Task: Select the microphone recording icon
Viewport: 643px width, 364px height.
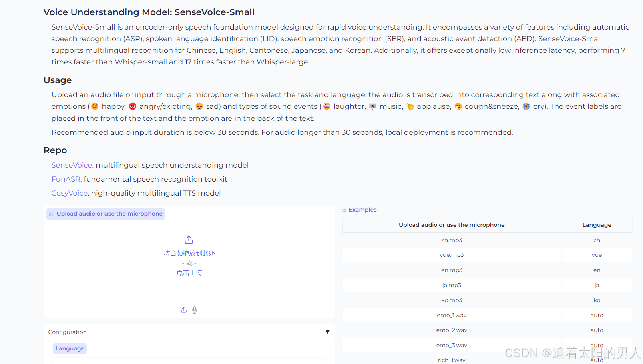Action: tap(195, 310)
